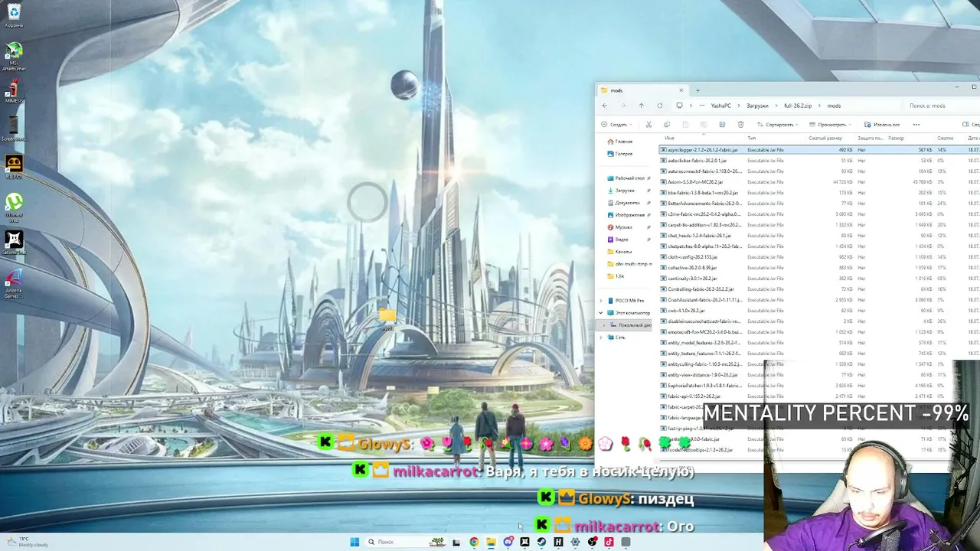
Task: Open the Windows Start menu
Action: pyautogui.click(x=354, y=542)
